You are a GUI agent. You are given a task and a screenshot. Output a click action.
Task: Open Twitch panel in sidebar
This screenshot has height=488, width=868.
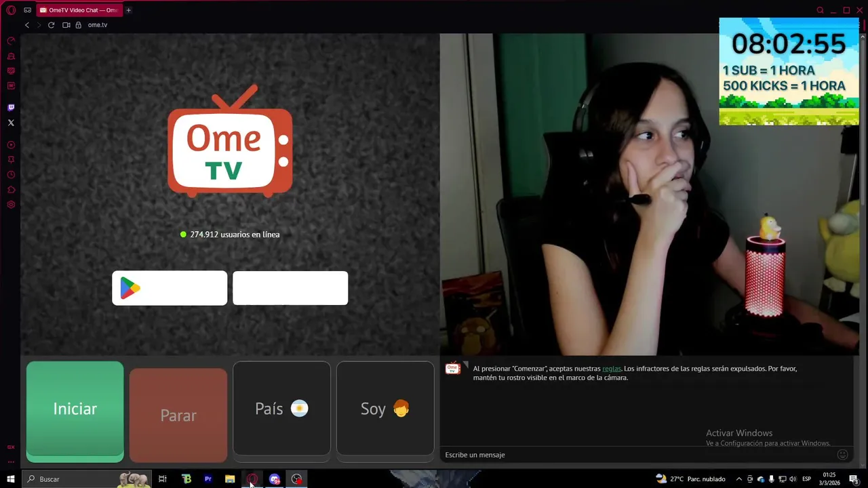(x=11, y=108)
